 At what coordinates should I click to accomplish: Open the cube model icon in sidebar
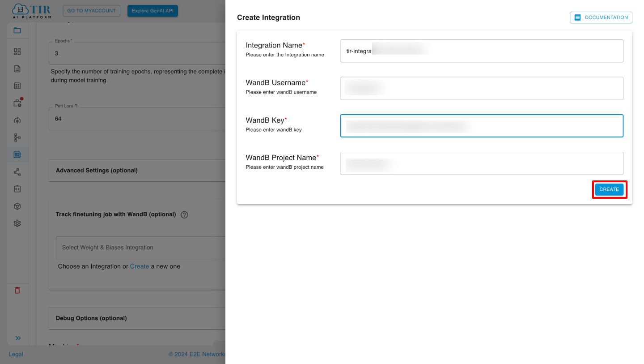(x=17, y=206)
